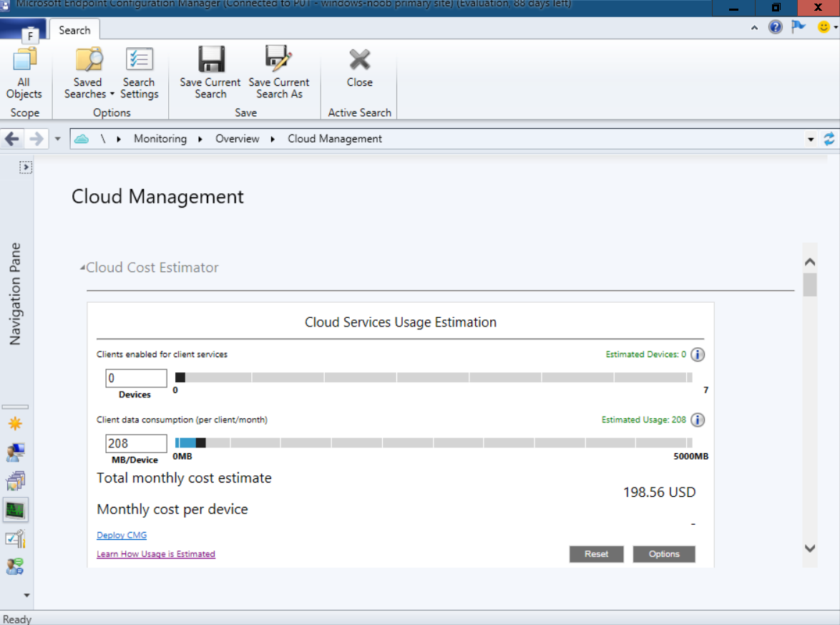Click the Estimated Usage: 208 text

point(643,420)
